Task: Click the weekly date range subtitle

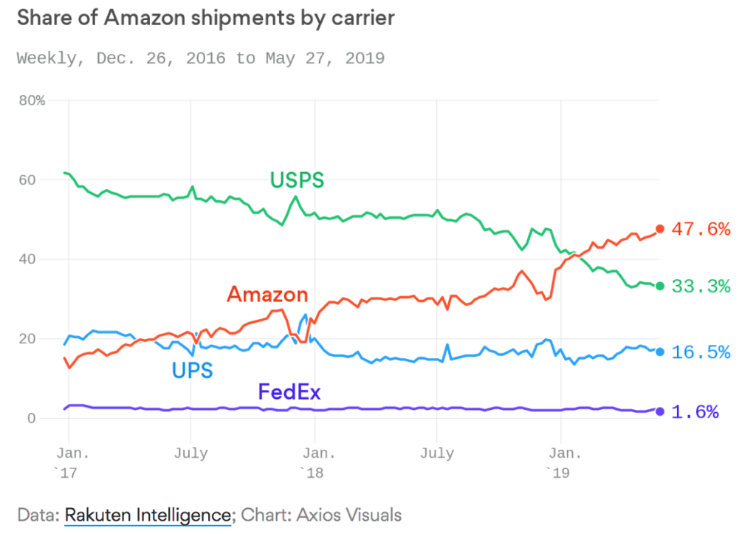Action: pyautogui.click(x=201, y=58)
